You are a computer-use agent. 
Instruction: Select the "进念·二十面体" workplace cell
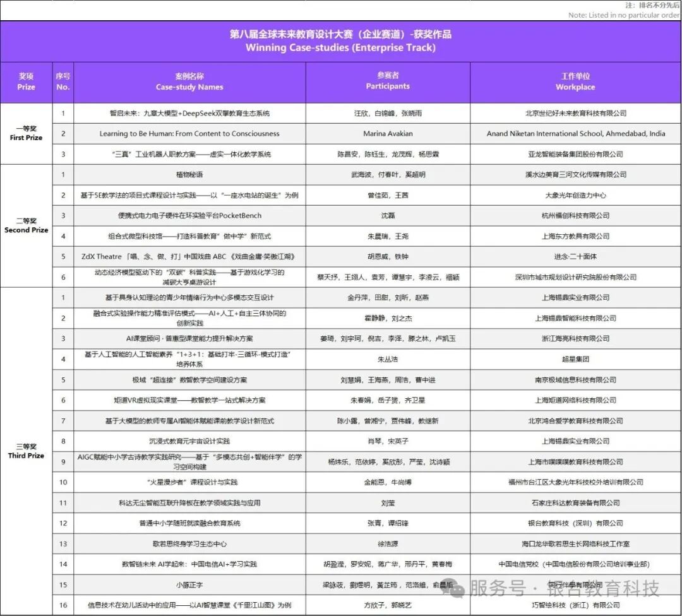[575, 257]
